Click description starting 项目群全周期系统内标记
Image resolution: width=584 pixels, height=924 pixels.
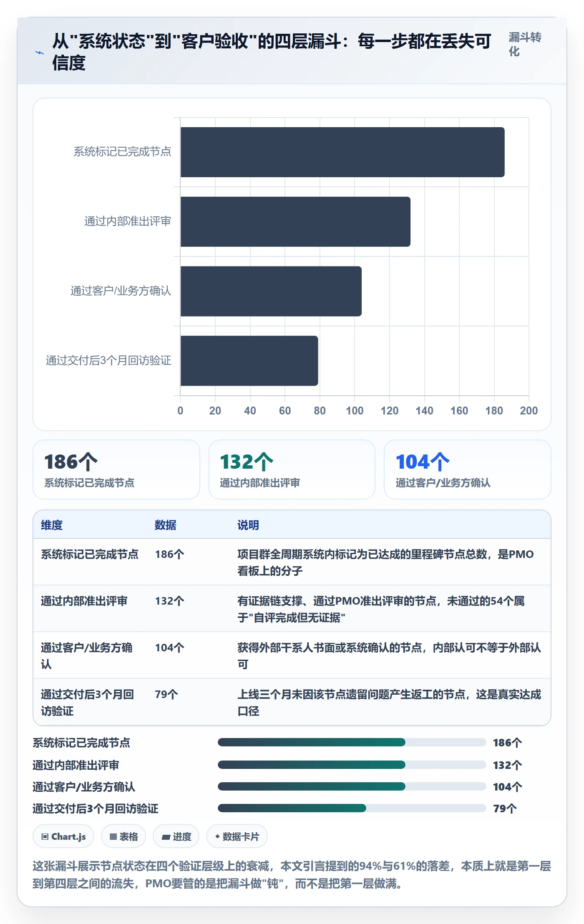(386, 562)
